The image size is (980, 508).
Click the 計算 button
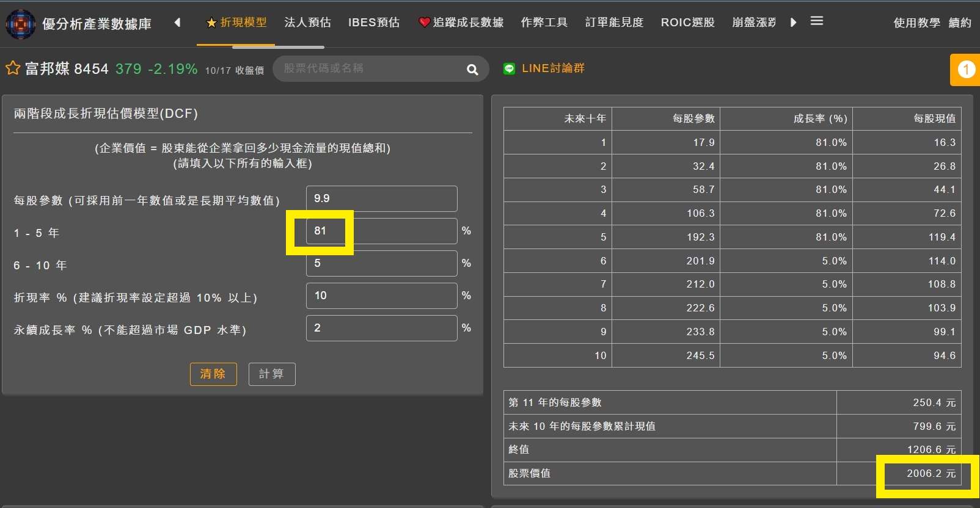272,374
